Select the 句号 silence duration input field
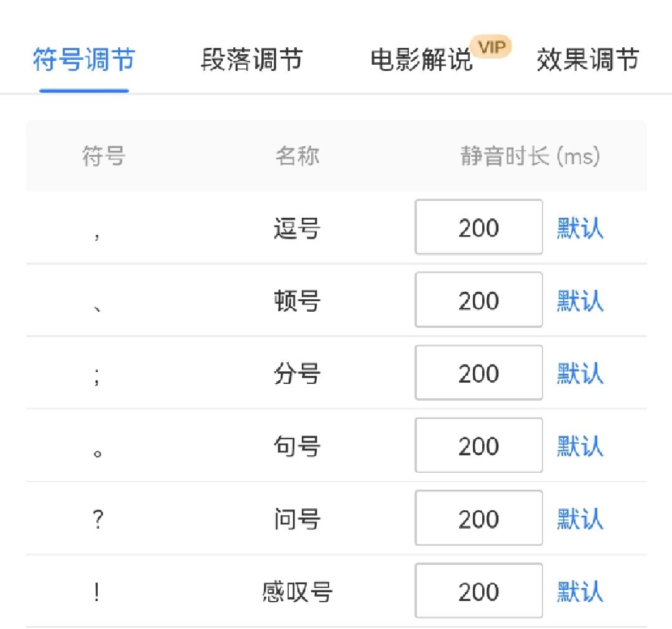This screenshot has height=629, width=672. [478, 445]
